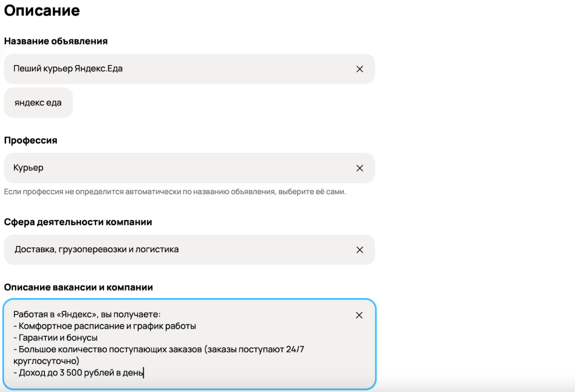Viewport: 575px width, 392px height.
Task: Click the 'Описание' section heading
Action: (x=42, y=11)
